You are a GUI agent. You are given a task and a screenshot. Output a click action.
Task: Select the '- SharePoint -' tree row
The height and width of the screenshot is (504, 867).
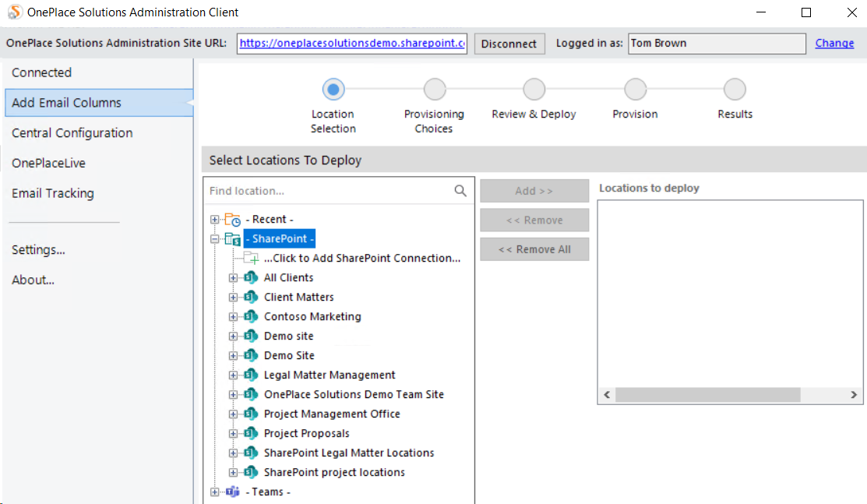coord(279,239)
